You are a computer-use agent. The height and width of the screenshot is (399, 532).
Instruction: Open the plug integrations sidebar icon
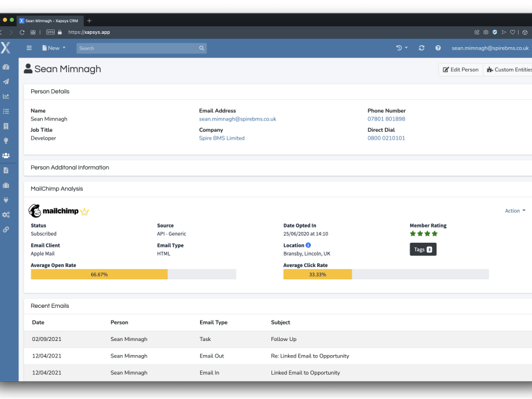pyautogui.click(x=6, y=200)
